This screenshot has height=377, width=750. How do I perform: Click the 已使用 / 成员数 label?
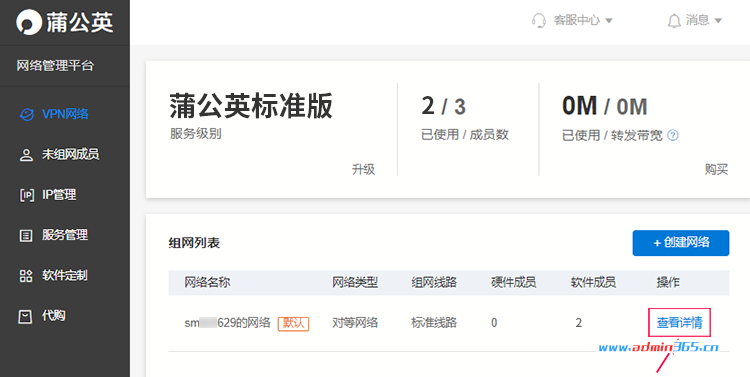[465, 135]
